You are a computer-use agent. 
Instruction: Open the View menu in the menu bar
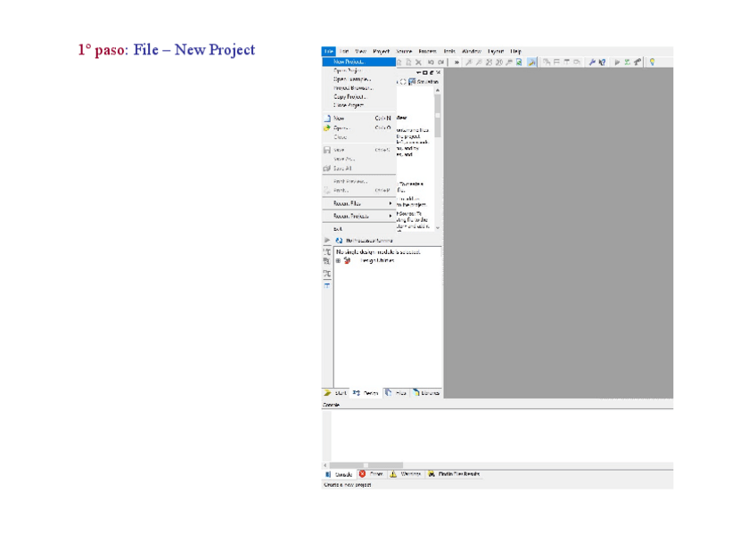point(361,51)
